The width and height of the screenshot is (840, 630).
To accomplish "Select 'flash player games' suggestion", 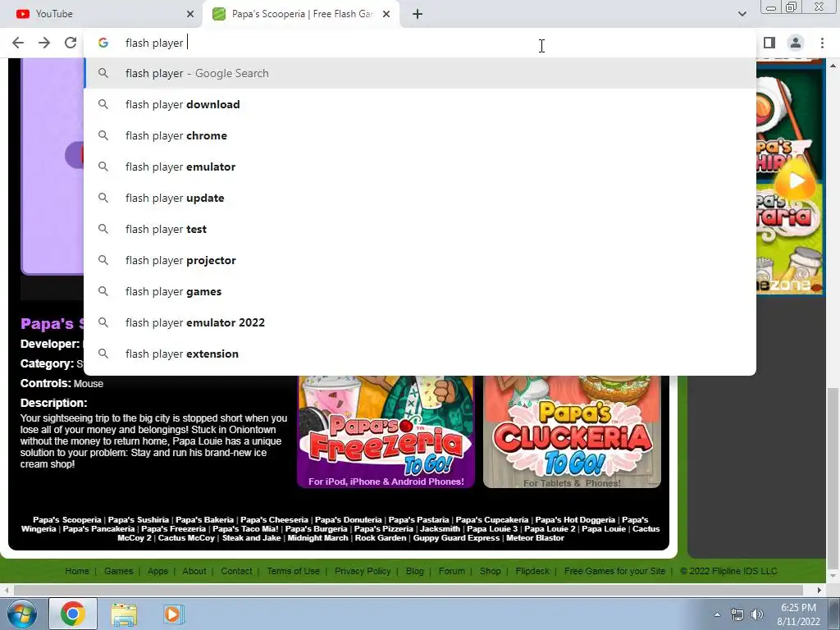I will point(420,291).
